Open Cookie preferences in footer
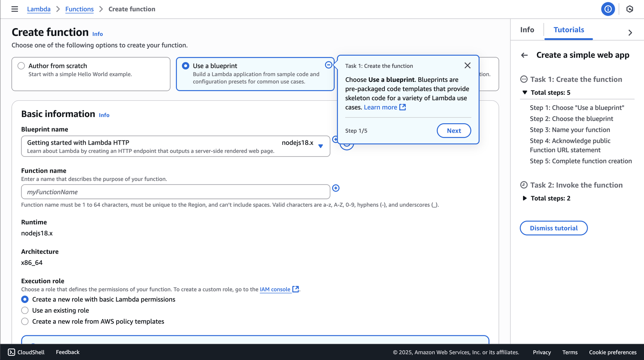Viewport: 644px width, 360px height. 613,352
